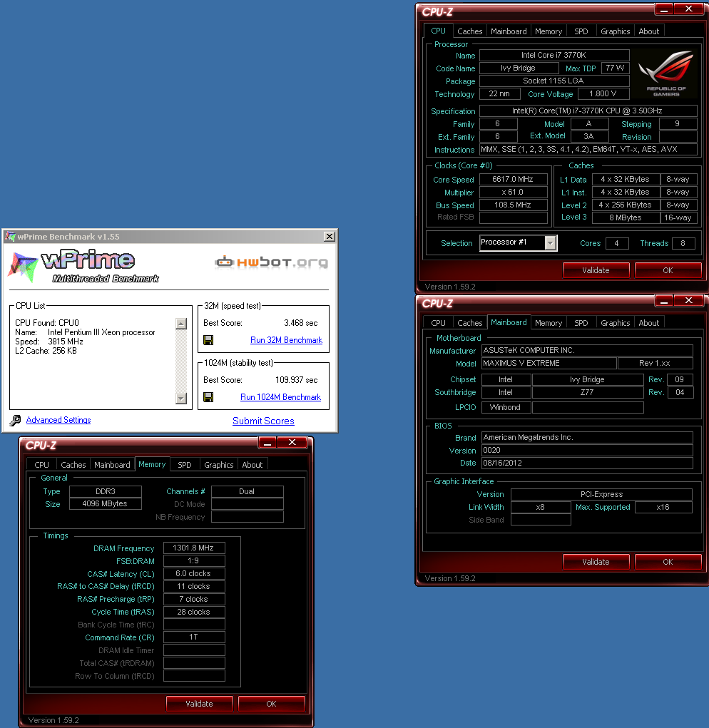This screenshot has width=709, height=728.
Task: Click the FSB:DRAM ratio 1:9
Action: pos(194,561)
